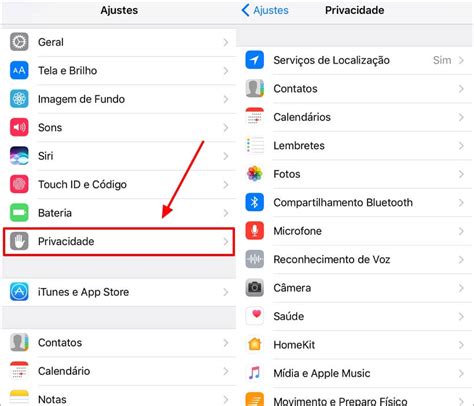
Task: Expand the Sons row chevron
Action: 226,127
